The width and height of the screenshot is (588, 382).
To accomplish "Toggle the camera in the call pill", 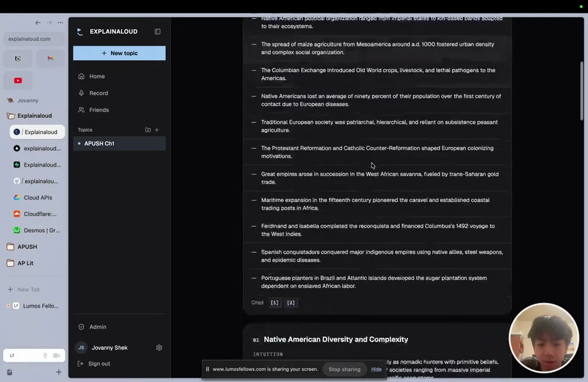I will pos(56,356).
